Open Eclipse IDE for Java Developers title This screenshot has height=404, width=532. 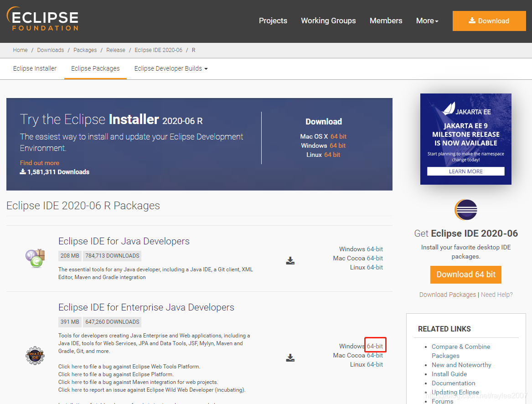[124, 241]
